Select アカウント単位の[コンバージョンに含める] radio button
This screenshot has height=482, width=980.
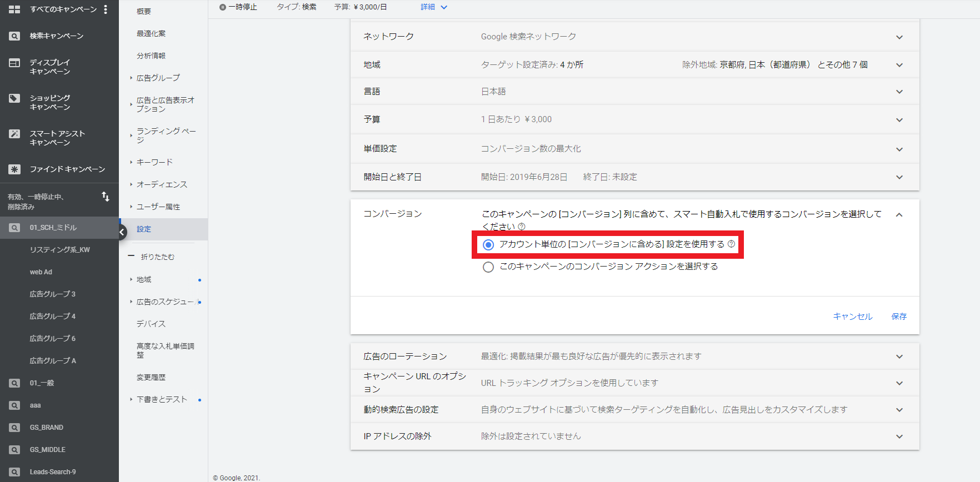coord(488,245)
